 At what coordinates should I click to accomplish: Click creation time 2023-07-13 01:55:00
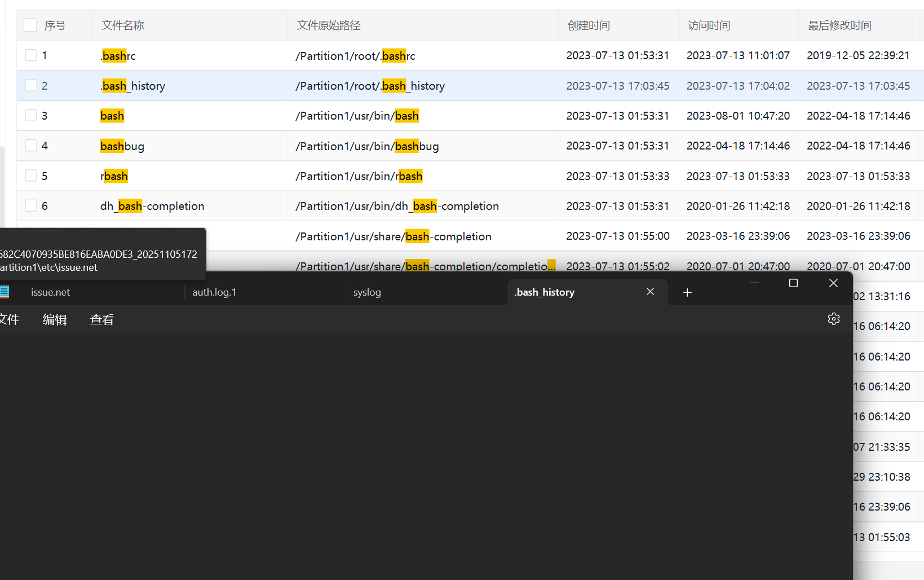coord(618,236)
